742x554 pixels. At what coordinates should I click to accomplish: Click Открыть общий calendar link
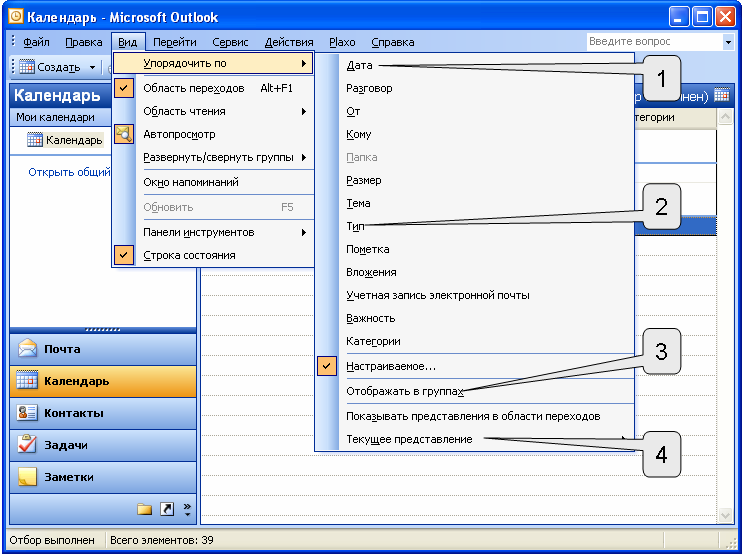pos(69,172)
